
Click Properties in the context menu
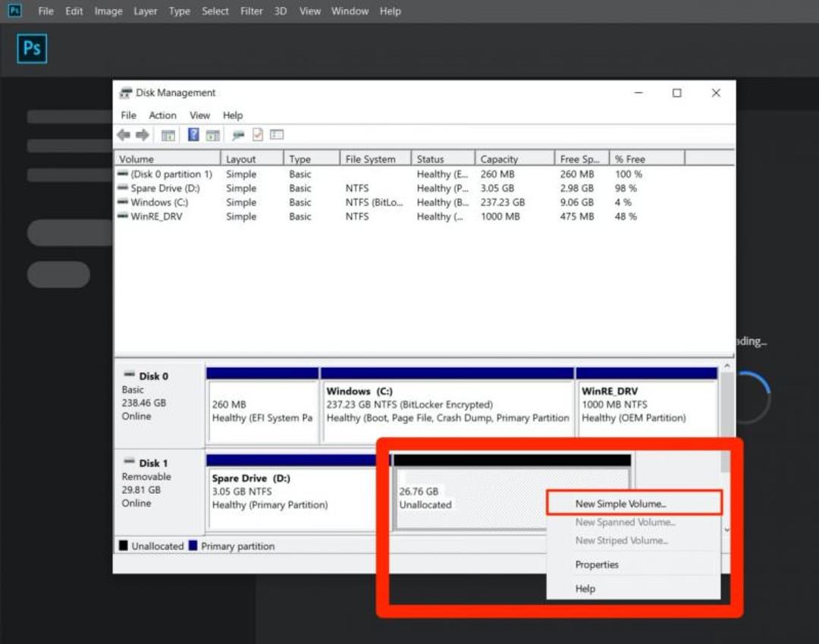click(597, 564)
